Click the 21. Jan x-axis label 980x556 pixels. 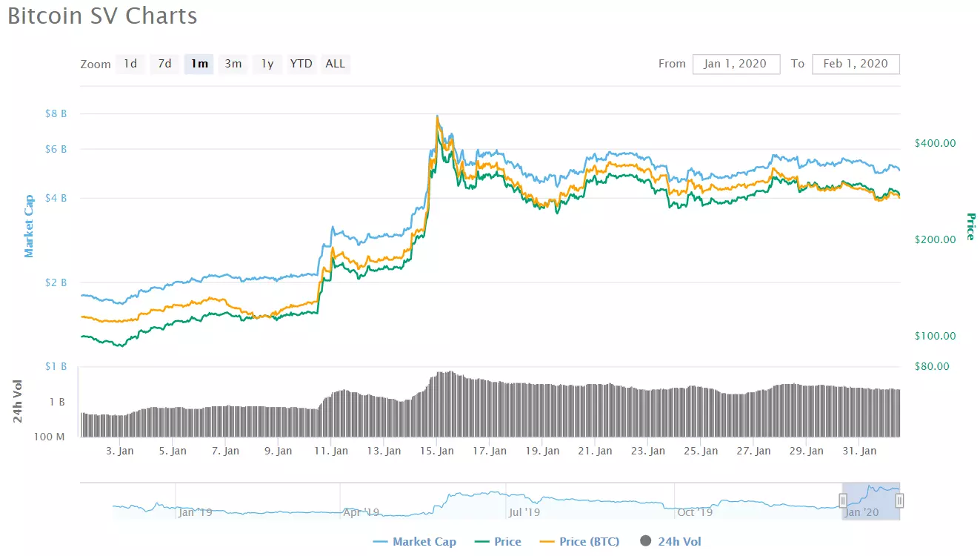[x=595, y=451]
